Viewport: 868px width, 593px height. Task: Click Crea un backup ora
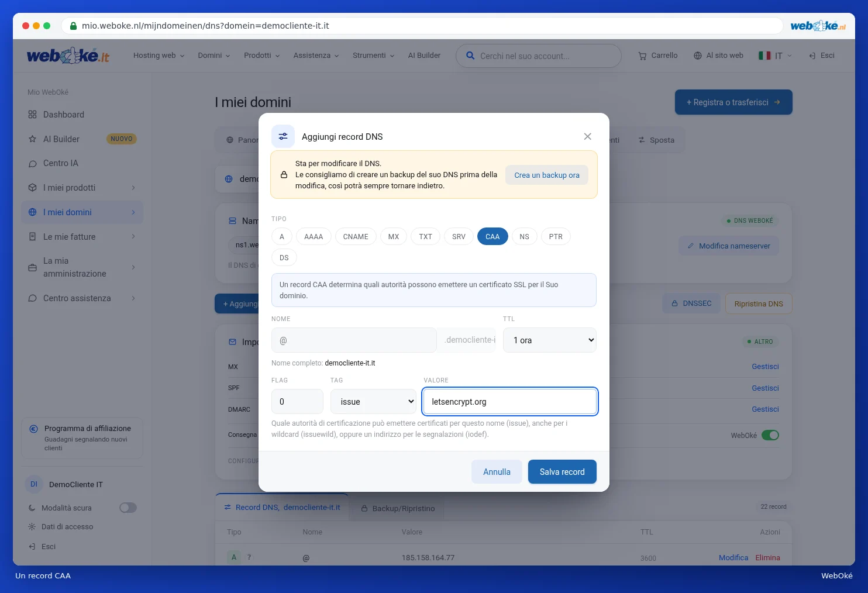tap(547, 175)
